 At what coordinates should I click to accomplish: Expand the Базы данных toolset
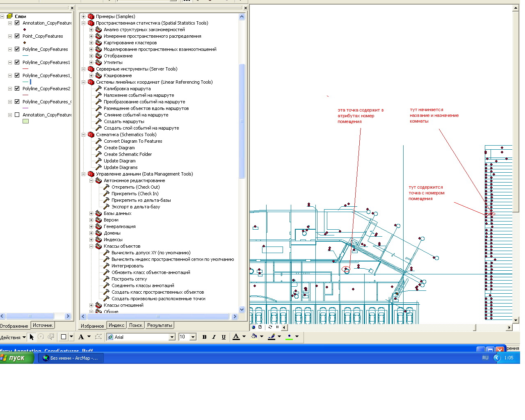[x=91, y=213]
